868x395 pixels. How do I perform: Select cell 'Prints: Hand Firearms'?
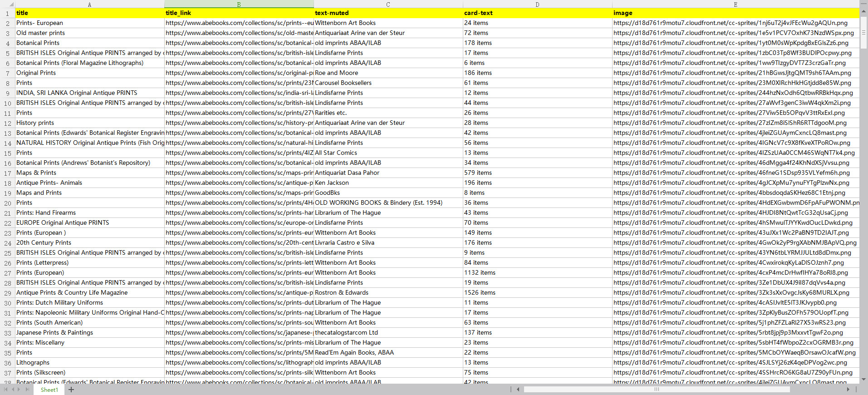[89, 213]
